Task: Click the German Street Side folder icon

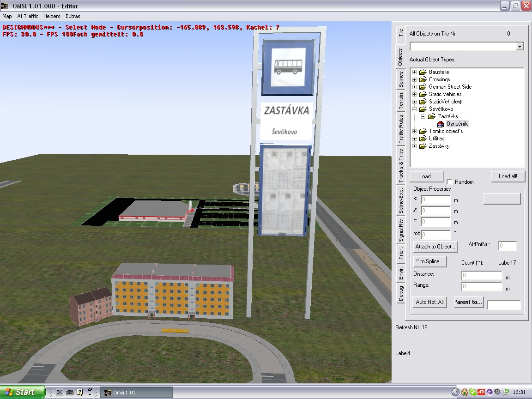Action: click(423, 87)
